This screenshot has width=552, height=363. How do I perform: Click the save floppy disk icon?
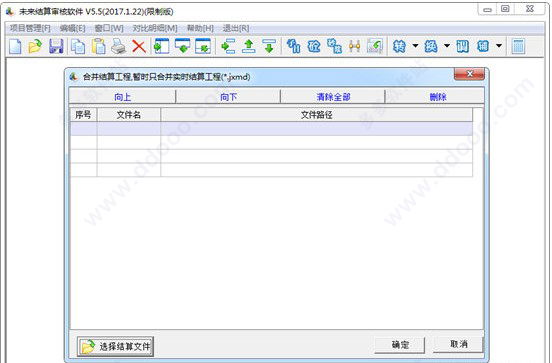[x=56, y=46]
